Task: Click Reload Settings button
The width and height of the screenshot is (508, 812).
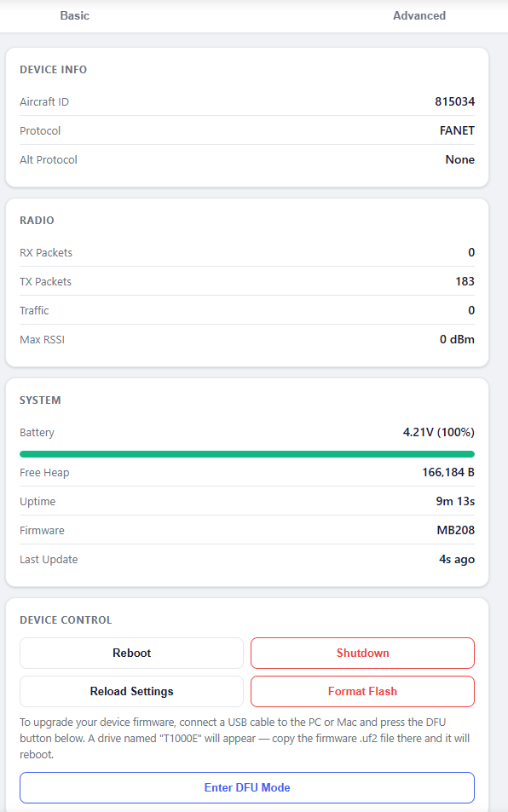Action: pos(131,691)
